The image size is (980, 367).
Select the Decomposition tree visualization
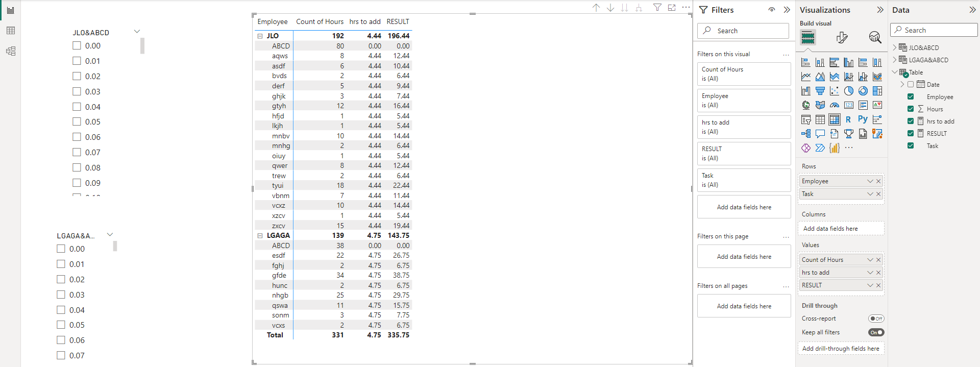point(806,134)
